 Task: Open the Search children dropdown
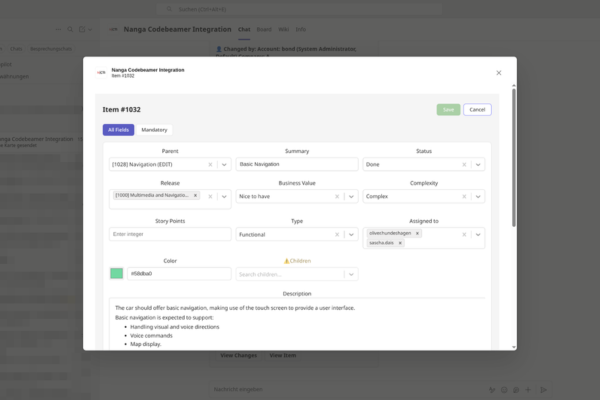[x=351, y=274]
